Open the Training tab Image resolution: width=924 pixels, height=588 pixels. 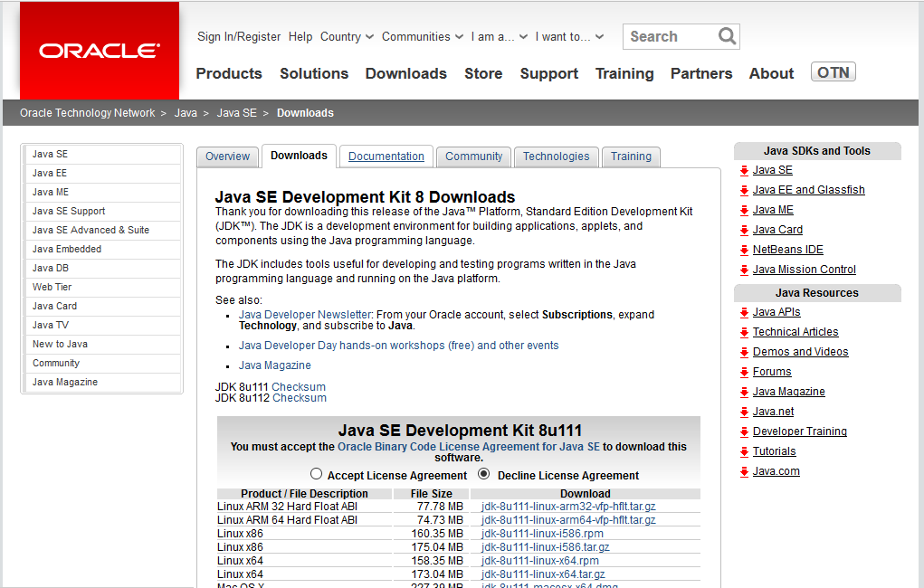(631, 156)
